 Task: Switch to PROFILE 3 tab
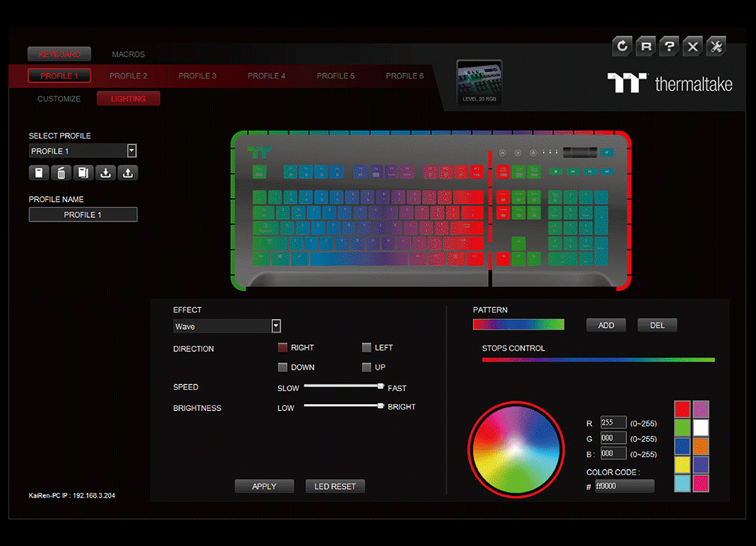point(197,76)
